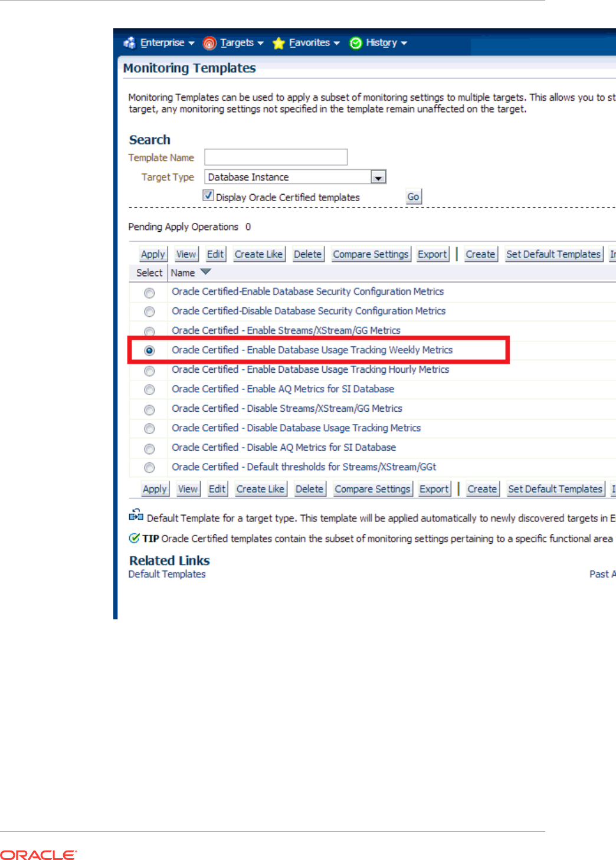Click top Set Default Templates button
The image size is (616, 860).
[x=553, y=254]
